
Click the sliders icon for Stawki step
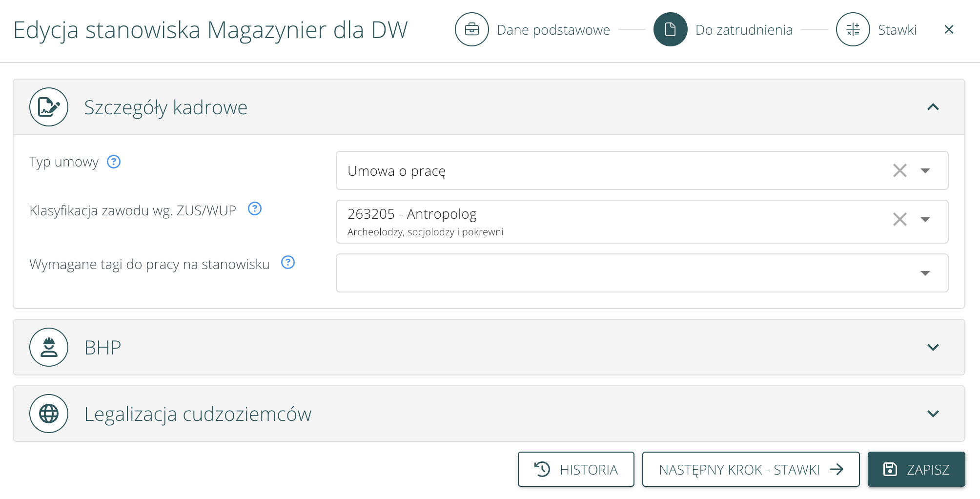853,30
